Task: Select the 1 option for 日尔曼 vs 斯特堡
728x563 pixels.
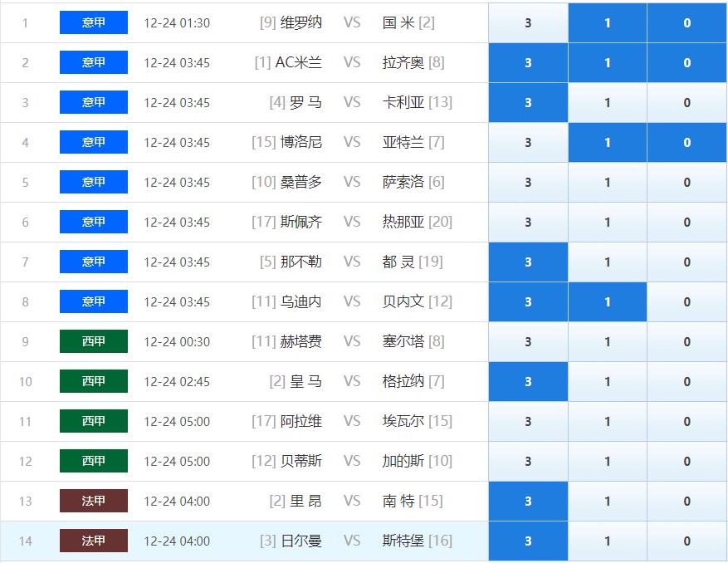Action: tap(608, 541)
